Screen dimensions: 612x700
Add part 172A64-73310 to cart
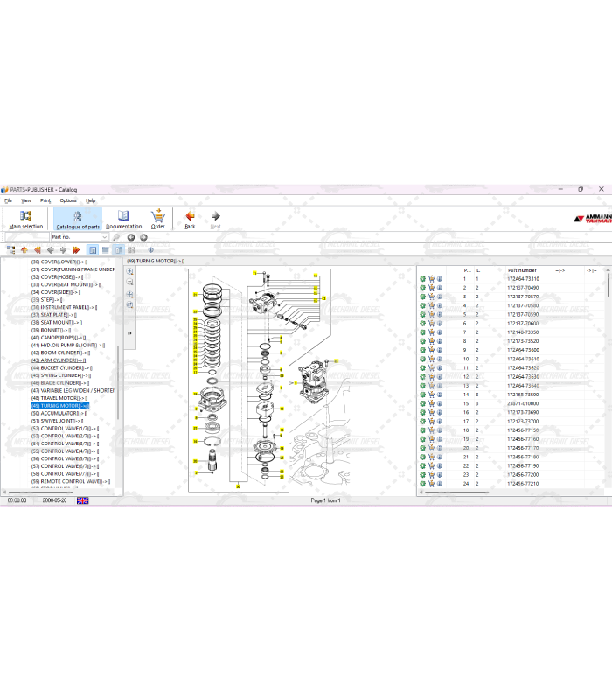pos(431,279)
